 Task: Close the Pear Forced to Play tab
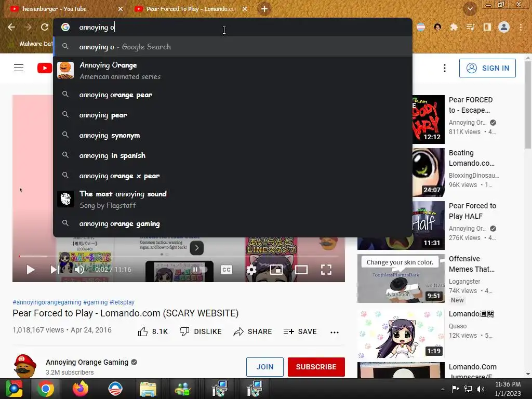[245, 9]
